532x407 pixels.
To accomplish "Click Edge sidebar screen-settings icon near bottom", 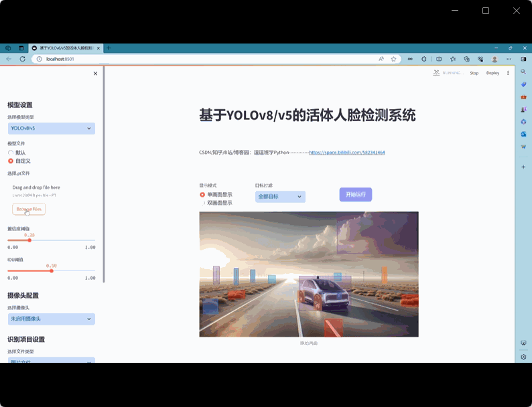I will 523,343.
